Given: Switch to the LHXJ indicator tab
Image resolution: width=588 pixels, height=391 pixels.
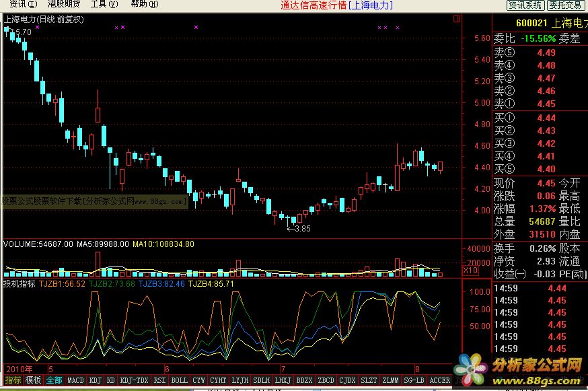Looking at the screenshot, I should tap(283, 380).
